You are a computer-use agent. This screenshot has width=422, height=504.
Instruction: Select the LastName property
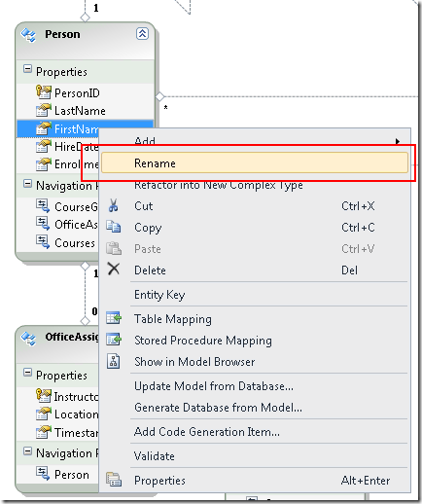[x=80, y=111]
